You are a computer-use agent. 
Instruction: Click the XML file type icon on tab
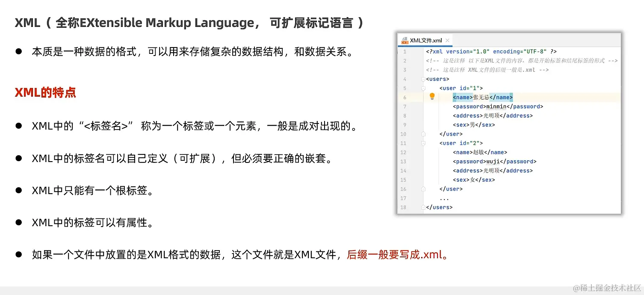point(405,41)
